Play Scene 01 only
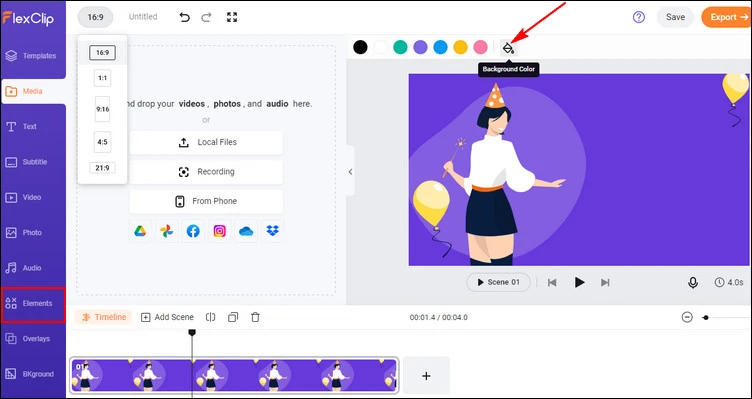The width and height of the screenshot is (752, 399). click(498, 282)
